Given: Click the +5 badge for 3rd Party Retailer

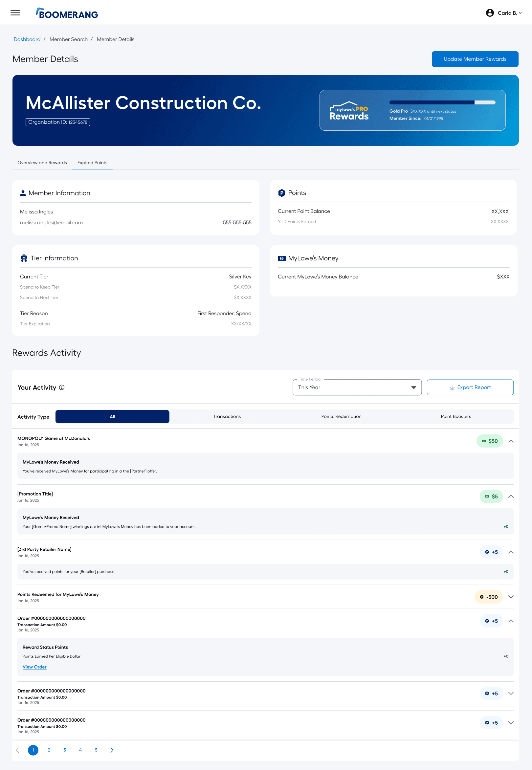Looking at the screenshot, I should 491,552.
